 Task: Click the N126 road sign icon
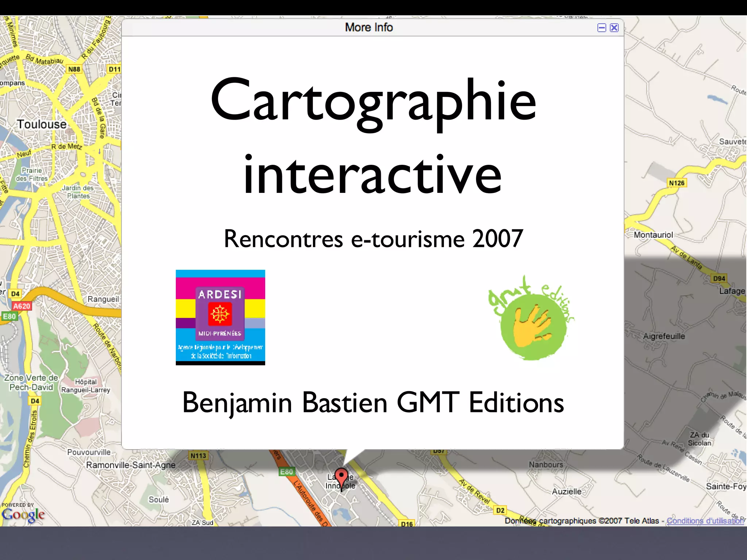(x=677, y=183)
